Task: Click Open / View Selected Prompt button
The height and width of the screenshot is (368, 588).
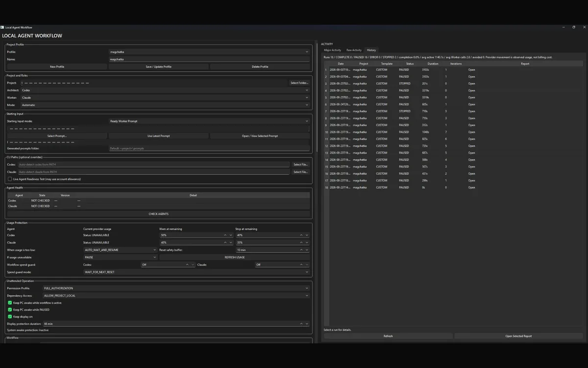Action: (260, 136)
